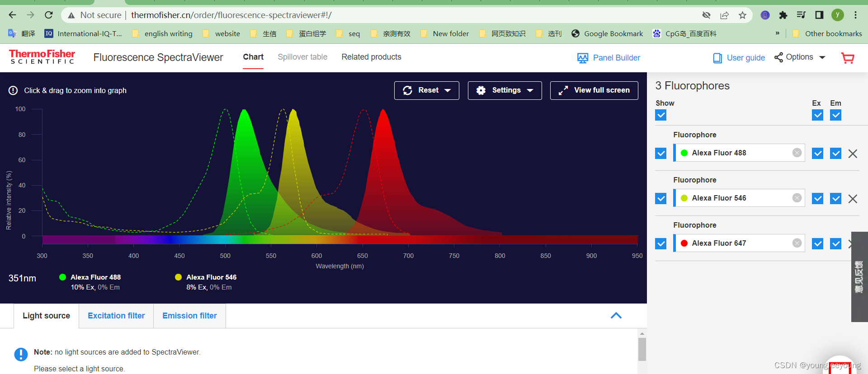Click the green profile avatar y
Viewport: 868px width, 374px height.
(x=837, y=15)
